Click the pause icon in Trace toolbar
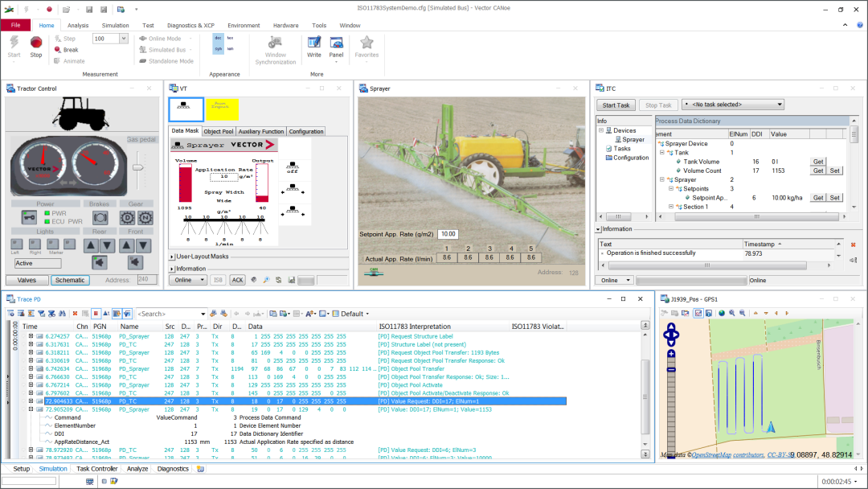The width and height of the screenshot is (868, 489). [x=96, y=314]
